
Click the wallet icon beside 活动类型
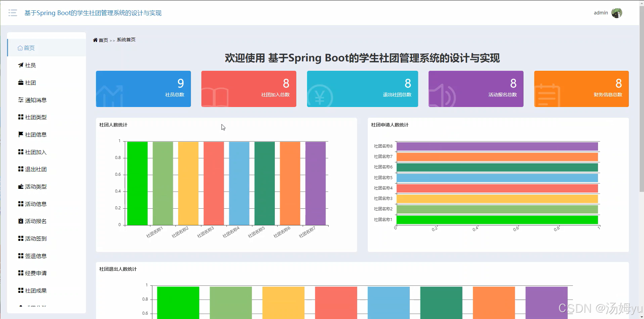[21, 187]
